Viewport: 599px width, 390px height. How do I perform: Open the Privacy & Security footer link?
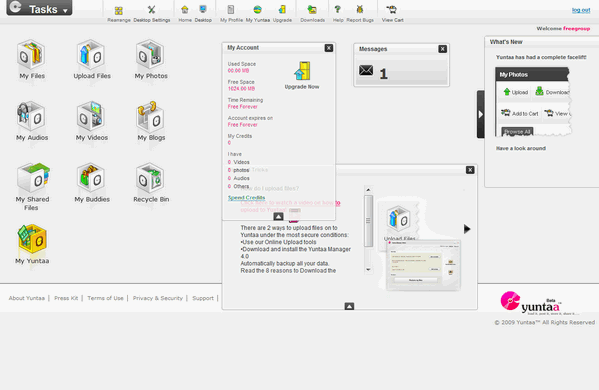click(158, 298)
